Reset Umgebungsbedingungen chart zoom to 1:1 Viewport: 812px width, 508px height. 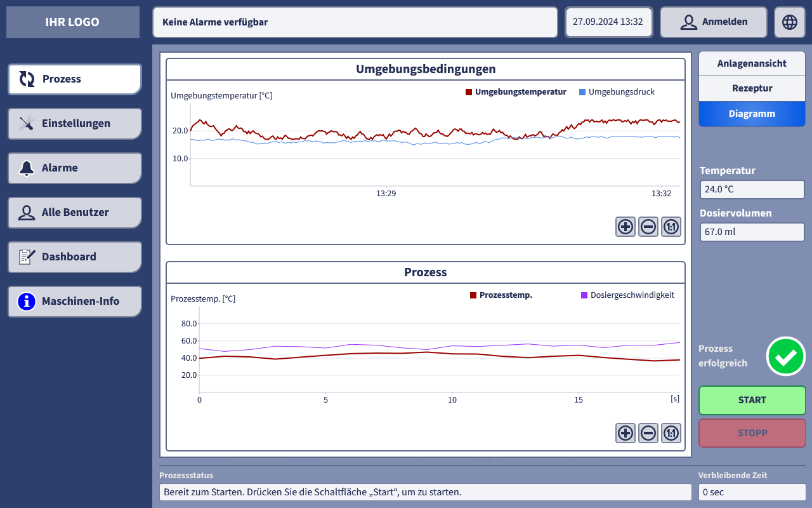(x=671, y=227)
